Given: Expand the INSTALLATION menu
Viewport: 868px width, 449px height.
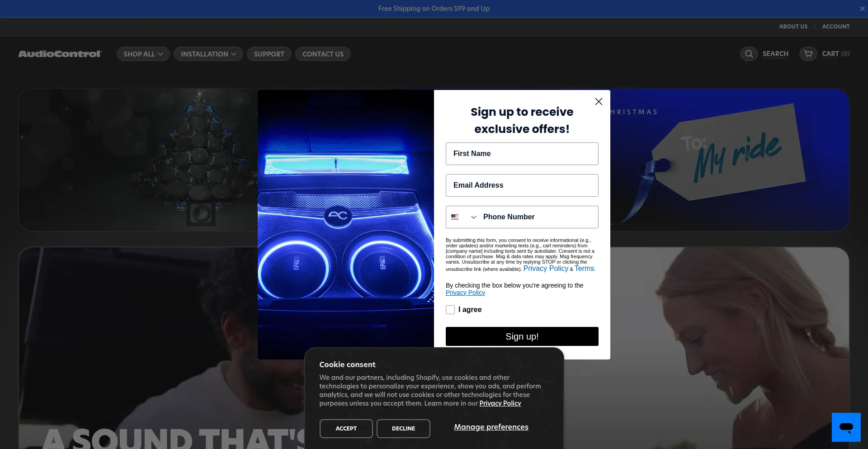Looking at the screenshot, I should [x=208, y=54].
